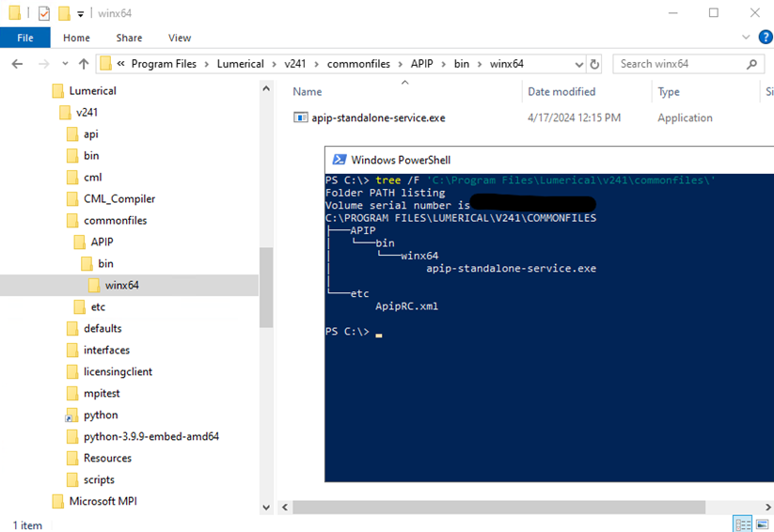Open chevron after commonfiles breadcrumb
The width and height of the screenshot is (774, 532).
pyautogui.click(x=401, y=64)
